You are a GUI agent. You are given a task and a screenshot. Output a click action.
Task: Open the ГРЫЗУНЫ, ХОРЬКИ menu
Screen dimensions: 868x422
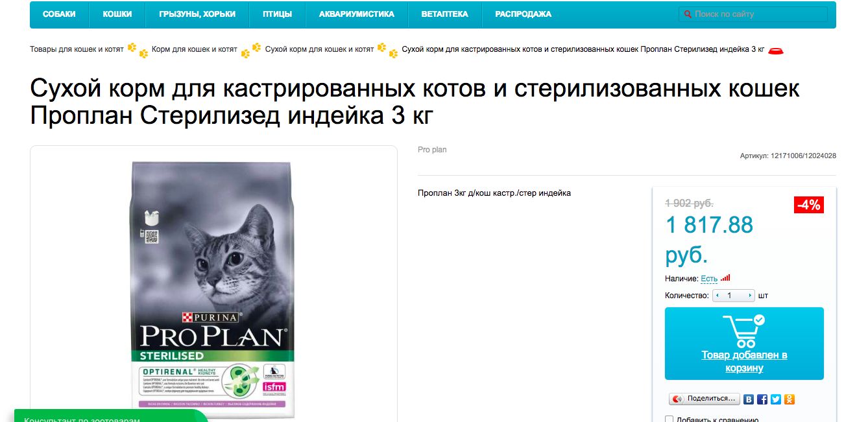point(197,14)
